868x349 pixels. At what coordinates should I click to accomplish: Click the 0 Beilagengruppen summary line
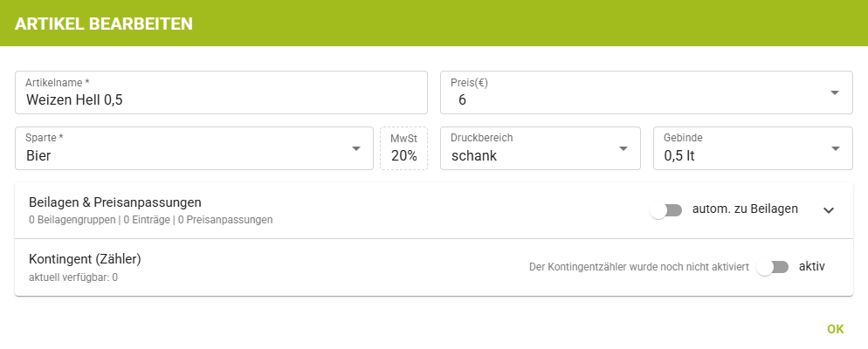tap(150, 220)
